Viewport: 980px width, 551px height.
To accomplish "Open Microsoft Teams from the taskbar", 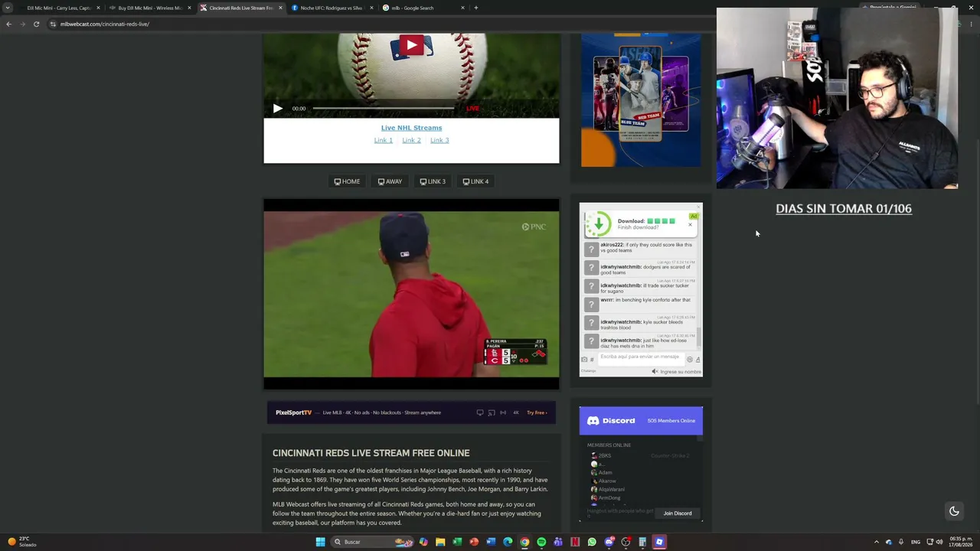I will pyautogui.click(x=558, y=542).
